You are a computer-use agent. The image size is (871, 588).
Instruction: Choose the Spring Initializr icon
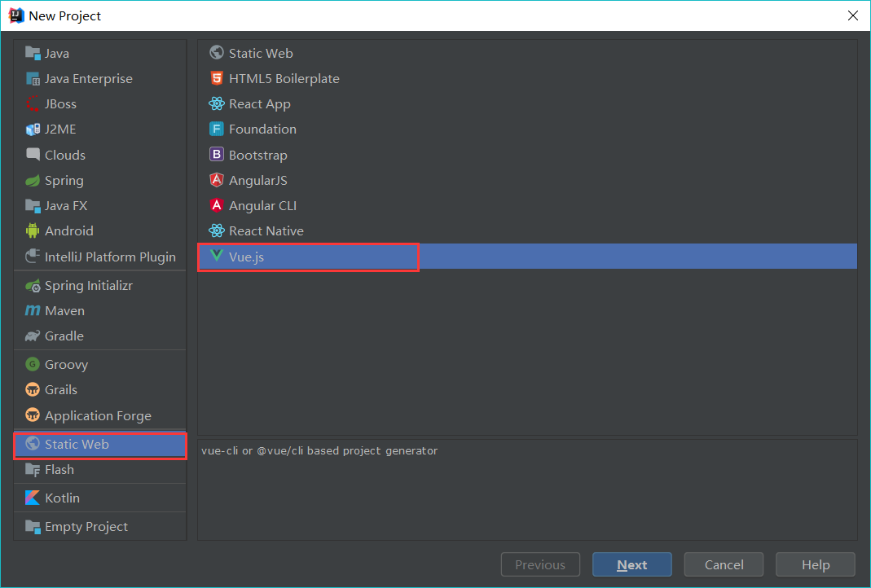(33, 286)
